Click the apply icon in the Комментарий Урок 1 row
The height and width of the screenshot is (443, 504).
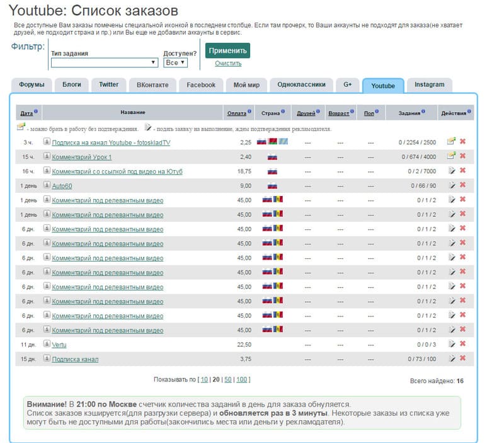pos(451,156)
